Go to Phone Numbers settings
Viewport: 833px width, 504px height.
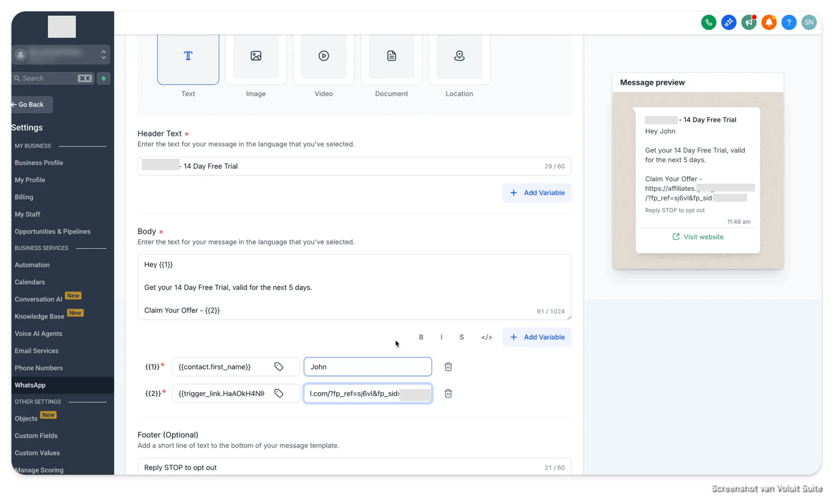(39, 368)
